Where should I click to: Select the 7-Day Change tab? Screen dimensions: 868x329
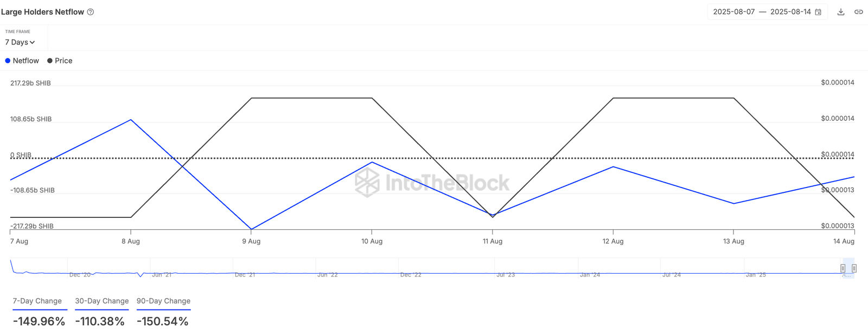click(37, 301)
